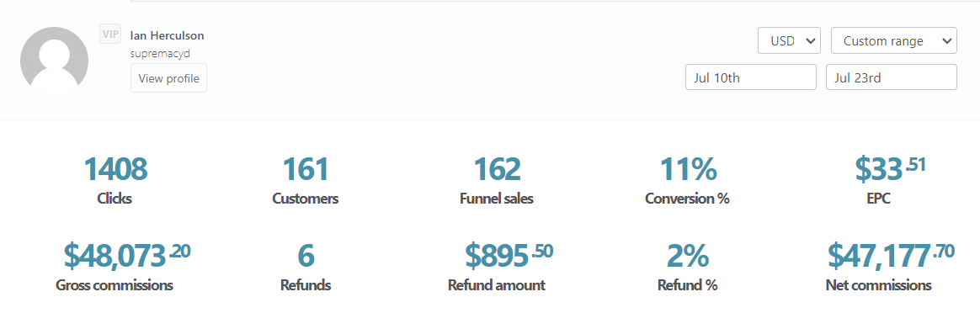Select the 2% Refund percentage

pyautogui.click(x=688, y=255)
